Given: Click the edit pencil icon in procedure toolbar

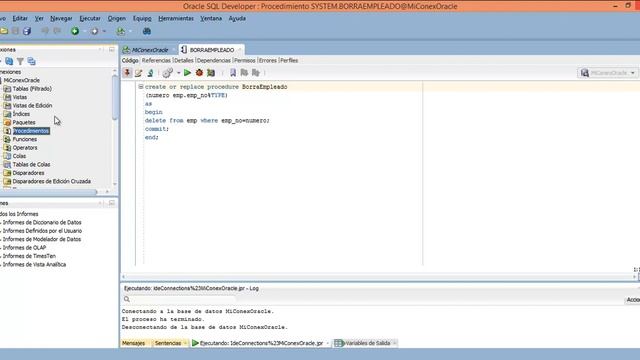Looking at the screenshot, I should point(139,73).
